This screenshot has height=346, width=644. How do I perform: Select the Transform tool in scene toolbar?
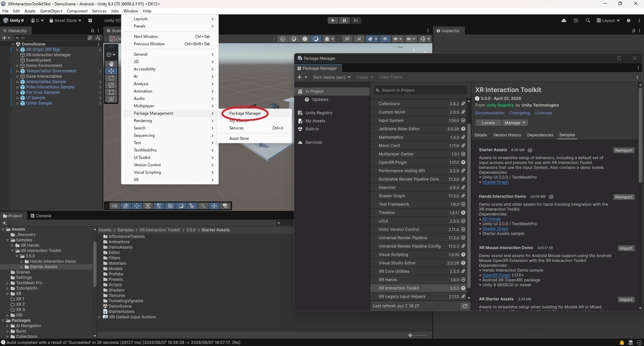point(112,99)
